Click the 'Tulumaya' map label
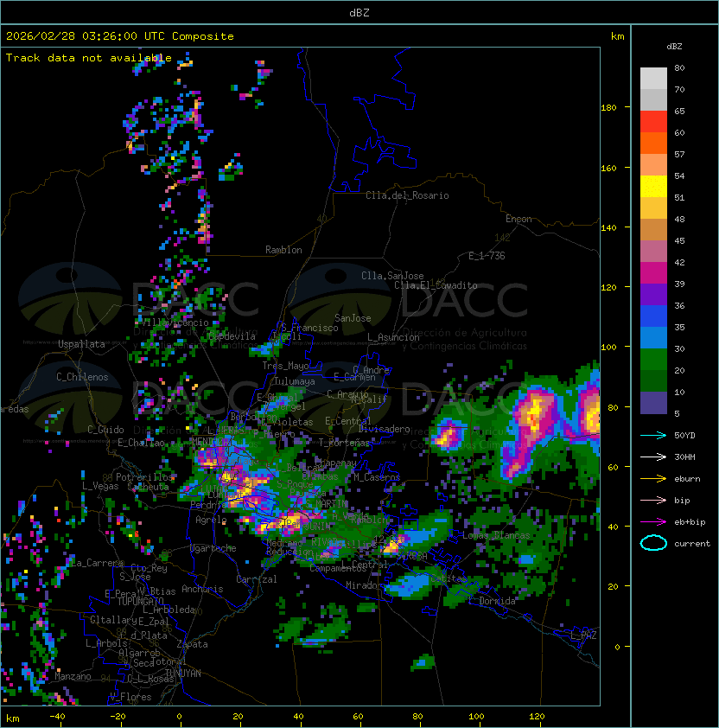This screenshot has width=719, height=728. (x=295, y=381)
